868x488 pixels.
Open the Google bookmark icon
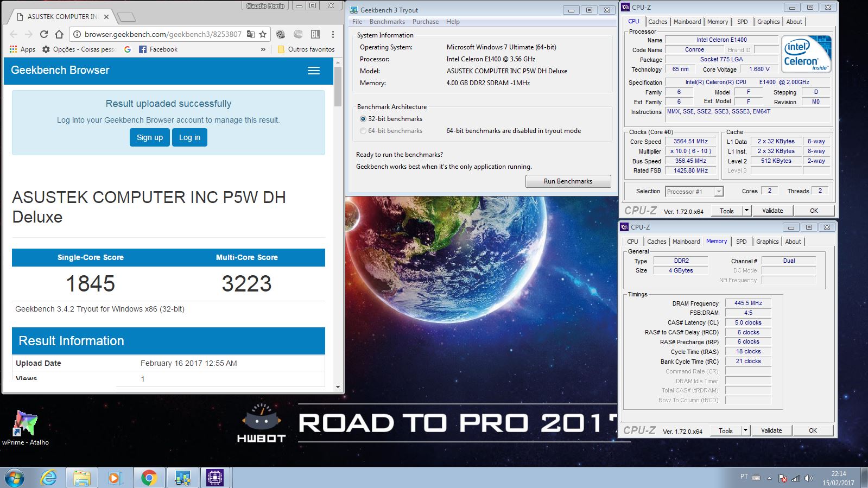click(128, 49)
